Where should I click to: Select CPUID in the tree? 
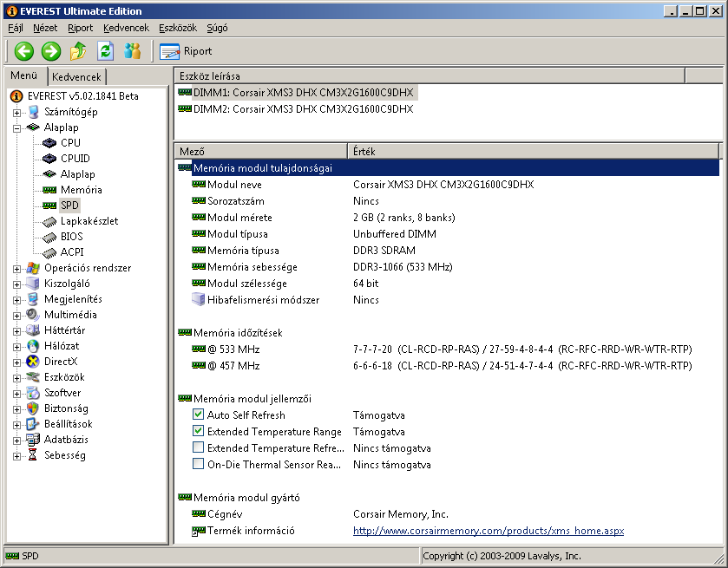pos(75,159)
